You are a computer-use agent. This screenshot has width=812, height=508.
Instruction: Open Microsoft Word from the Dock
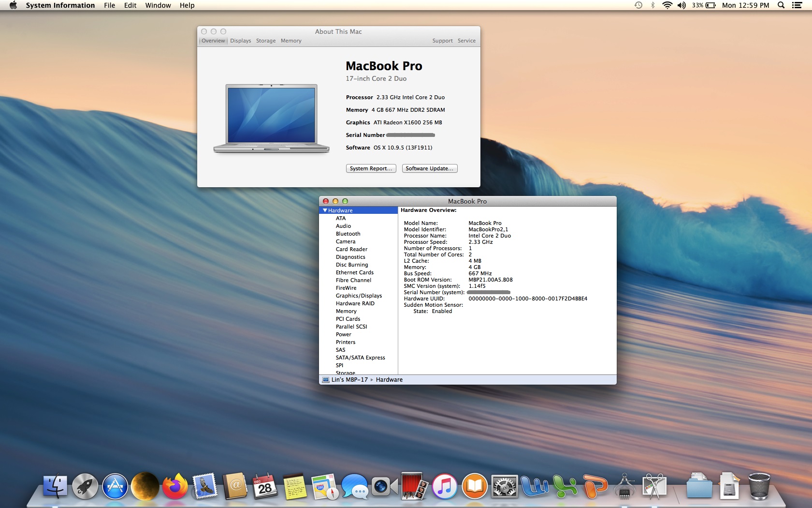pos(535,487)
